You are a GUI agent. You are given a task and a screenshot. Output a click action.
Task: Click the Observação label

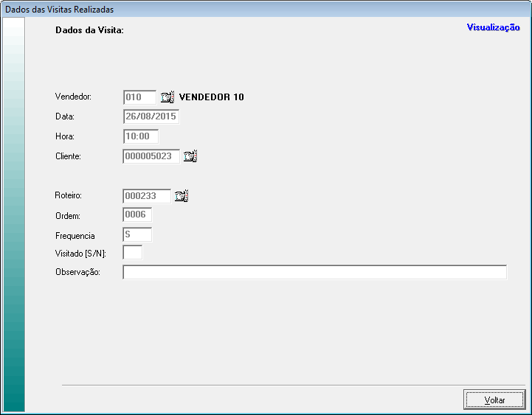[x=77, y=273]
